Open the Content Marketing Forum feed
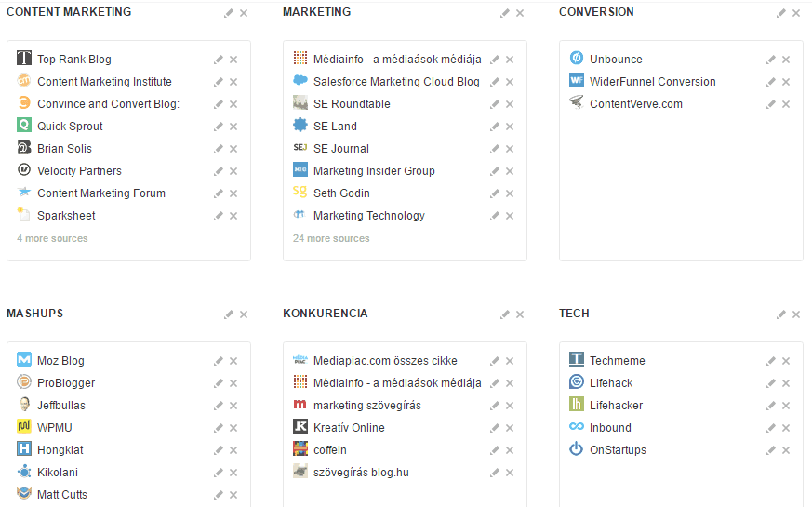 point(101,193)
